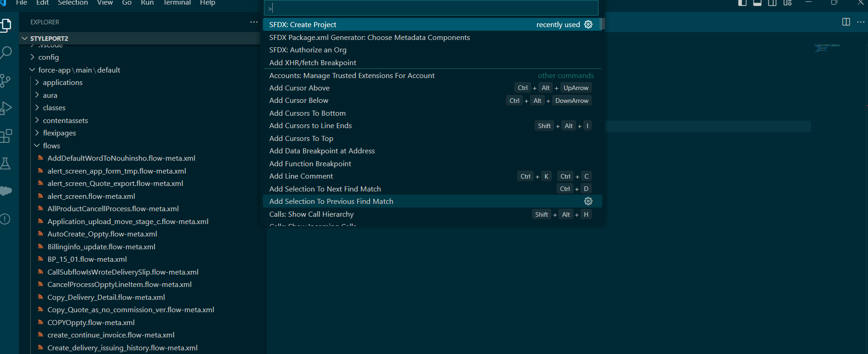Open BP_15_01.flow-meta.xml file
Viewport: 868px width, 354px height.
click(87, 259)
